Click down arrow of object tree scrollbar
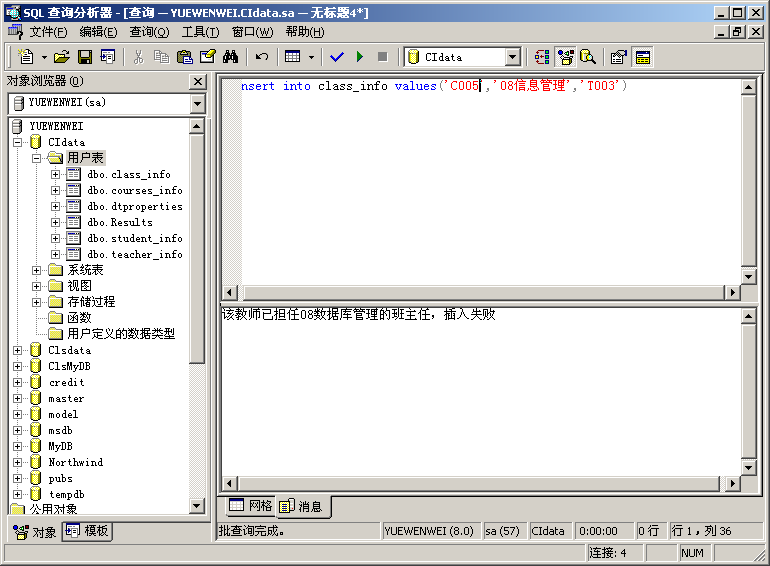The image size is (770, 566). coord(197,506)
